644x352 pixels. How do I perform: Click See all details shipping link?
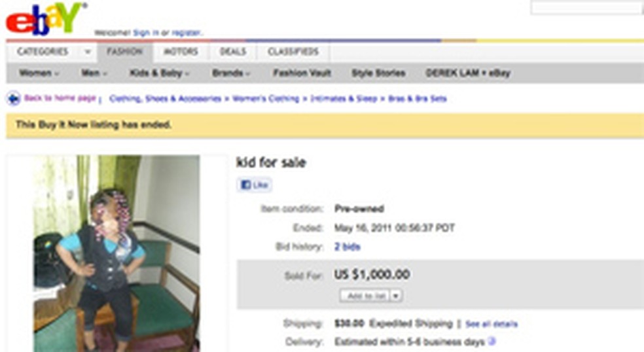(x=491, y=324)
